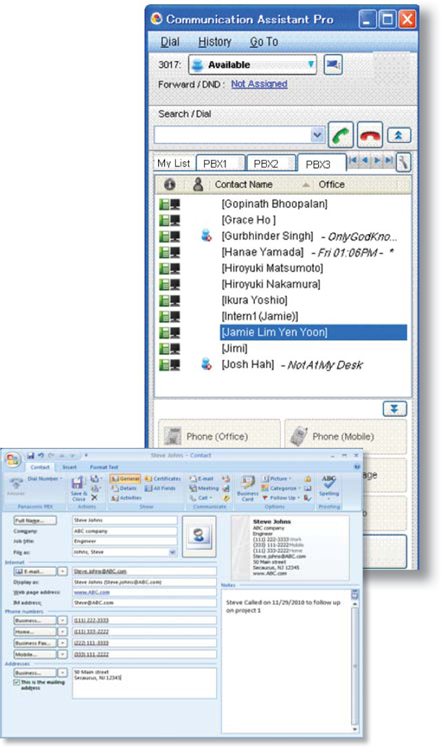The image size is (441, 748).
Task: Select contact Gurbhinder Singh
Action: pos(267,236)
